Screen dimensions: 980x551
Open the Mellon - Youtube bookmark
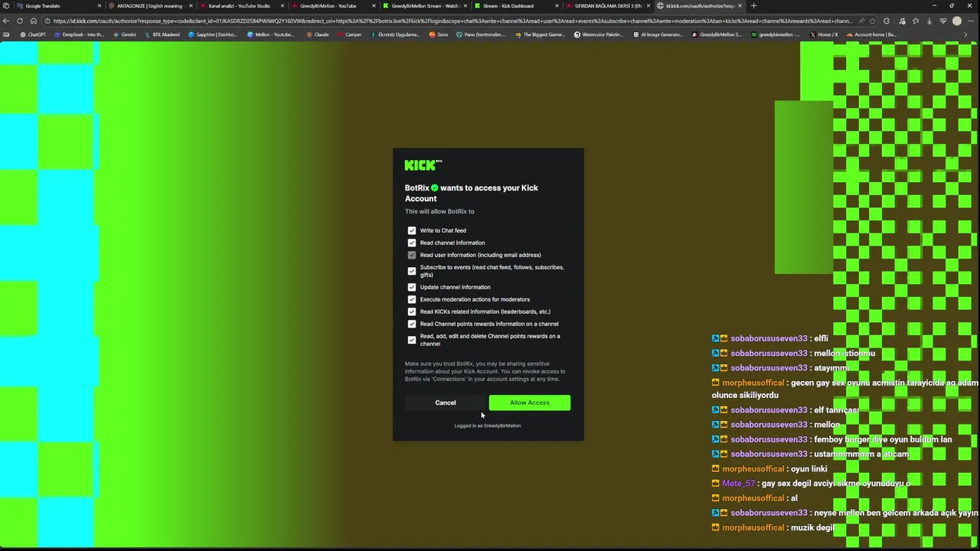270,34
